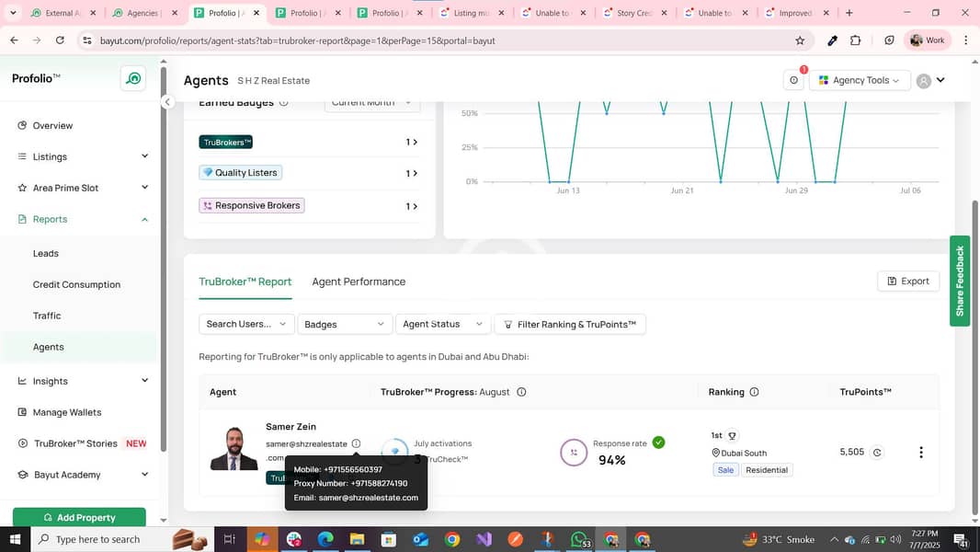Viewport: 980px width, 552px height.
Task: Open the Traffic report
Action: coord(47,316)
